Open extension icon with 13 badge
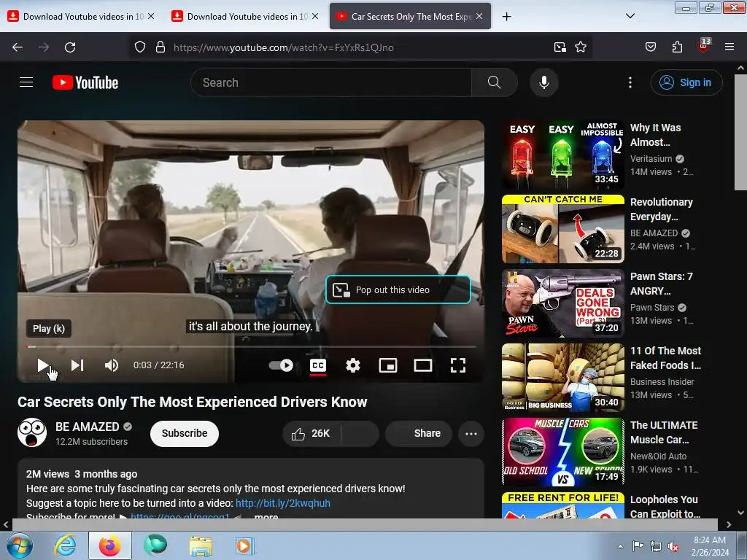Screen dimensions: 747x560 [704, 46]
